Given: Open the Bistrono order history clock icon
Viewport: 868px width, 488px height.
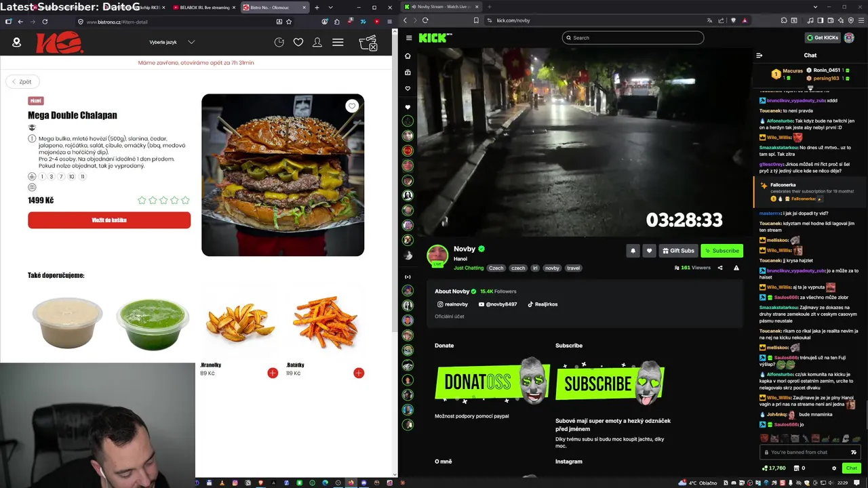Looking at the screenshot, I should click(x=279, y=42).
